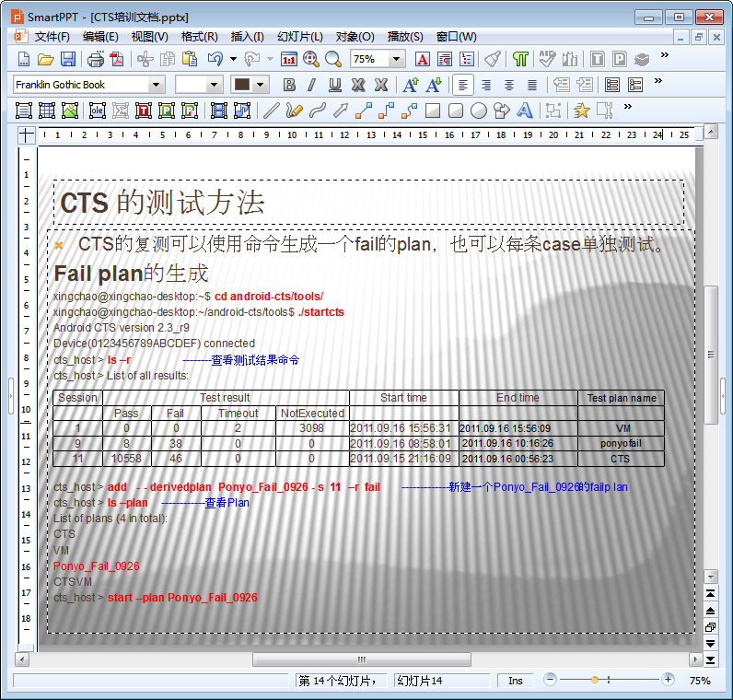Expand the undo history dropdown arrow
This screenshot has width=733, height=700.
[233, 59]
